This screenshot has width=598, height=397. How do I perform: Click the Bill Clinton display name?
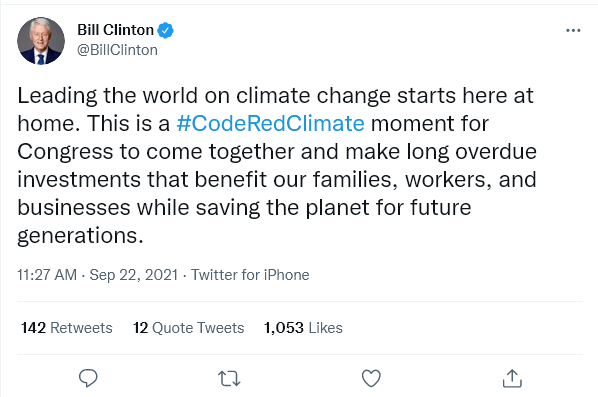coord(116,30)
